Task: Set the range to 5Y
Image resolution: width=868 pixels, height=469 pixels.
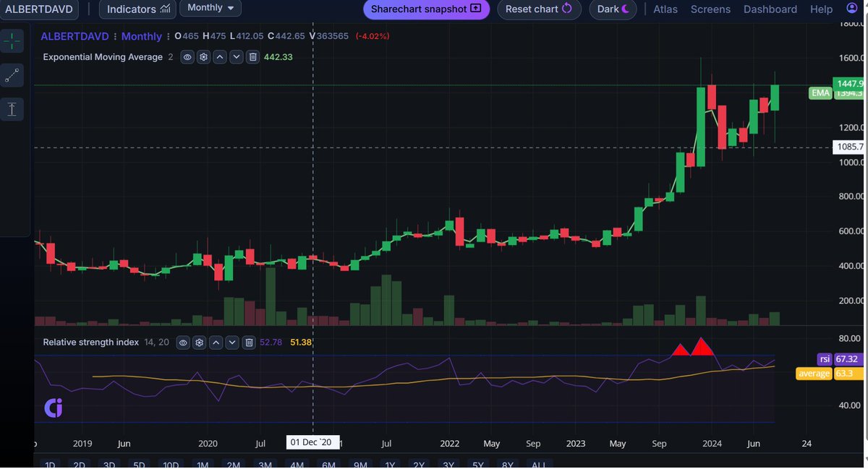Action: click(x=477, y=465)
